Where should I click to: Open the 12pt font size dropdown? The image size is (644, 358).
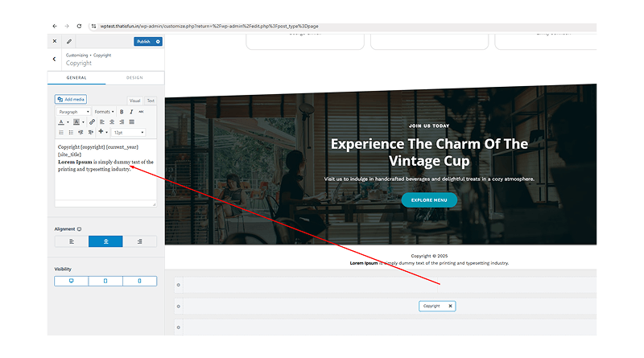tap(129, 132)
